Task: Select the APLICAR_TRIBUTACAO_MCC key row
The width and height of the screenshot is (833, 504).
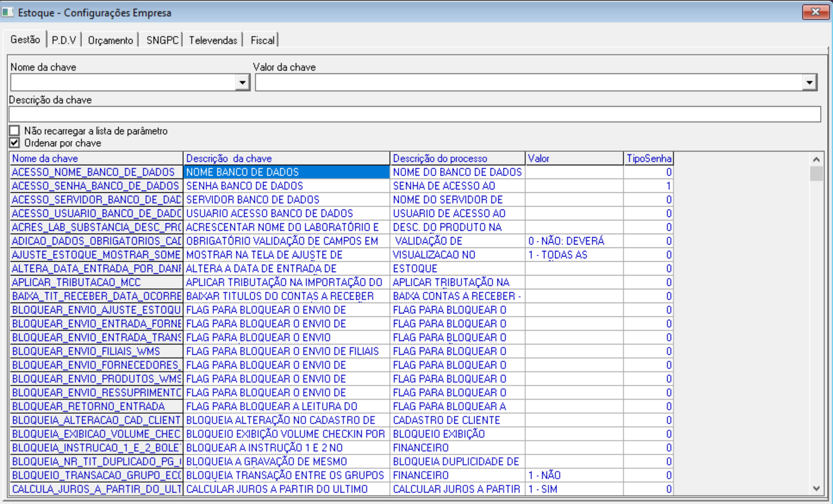Action: pyautogui.click(x=341, y=282)
